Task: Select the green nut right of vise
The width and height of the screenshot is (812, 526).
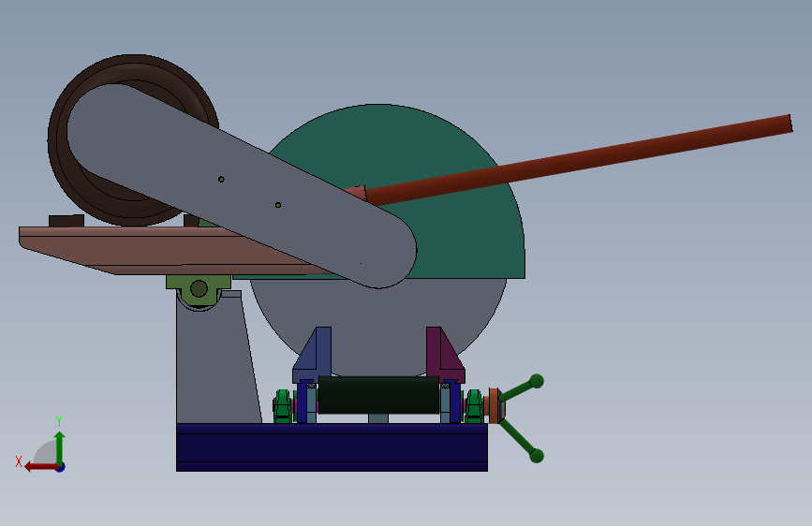Action: coord(474,406)
